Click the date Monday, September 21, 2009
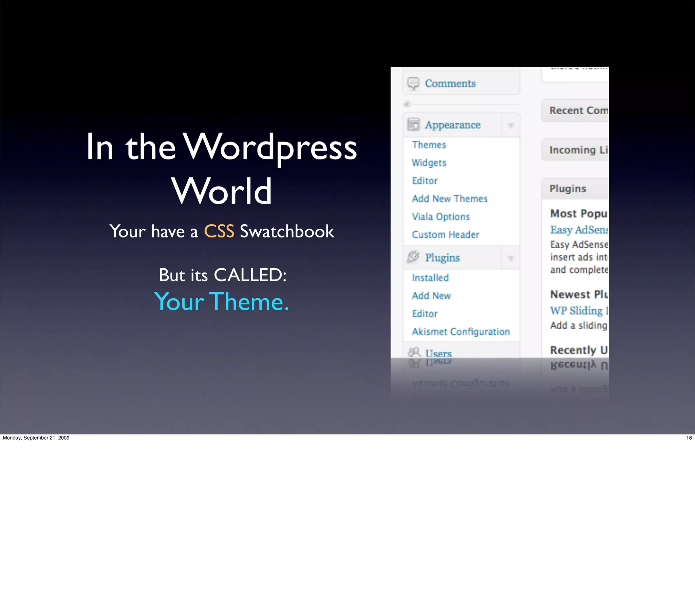The width and height of the screenshot is (695, 616). click(36, 438)
